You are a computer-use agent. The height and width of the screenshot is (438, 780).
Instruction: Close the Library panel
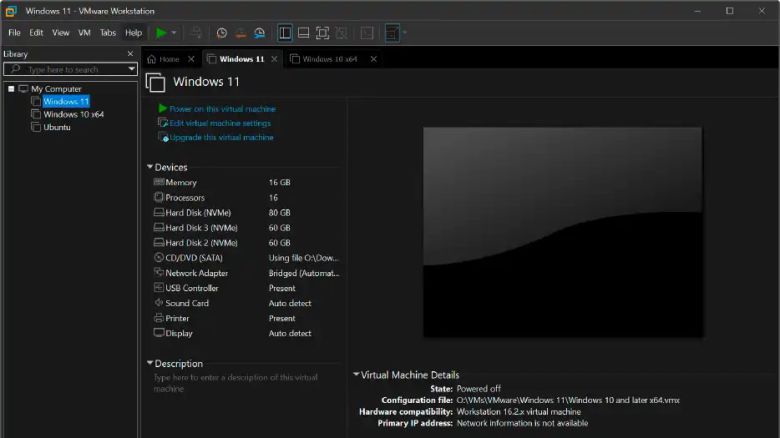[130, 54]
